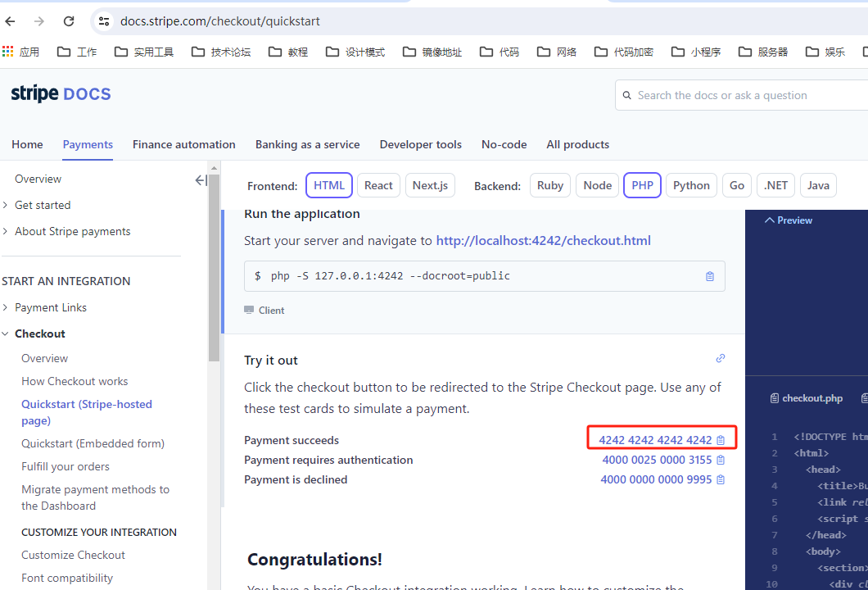Viewport: 868px width, 590px height.
Task: Click the Stripe Docs logo
Action: (x=61, y=93)
